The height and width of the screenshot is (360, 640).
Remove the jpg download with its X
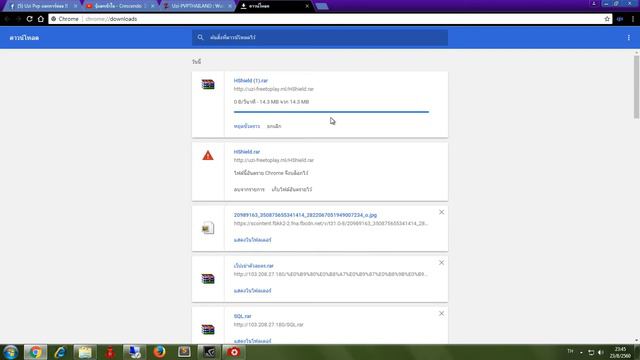click(441, 212)
